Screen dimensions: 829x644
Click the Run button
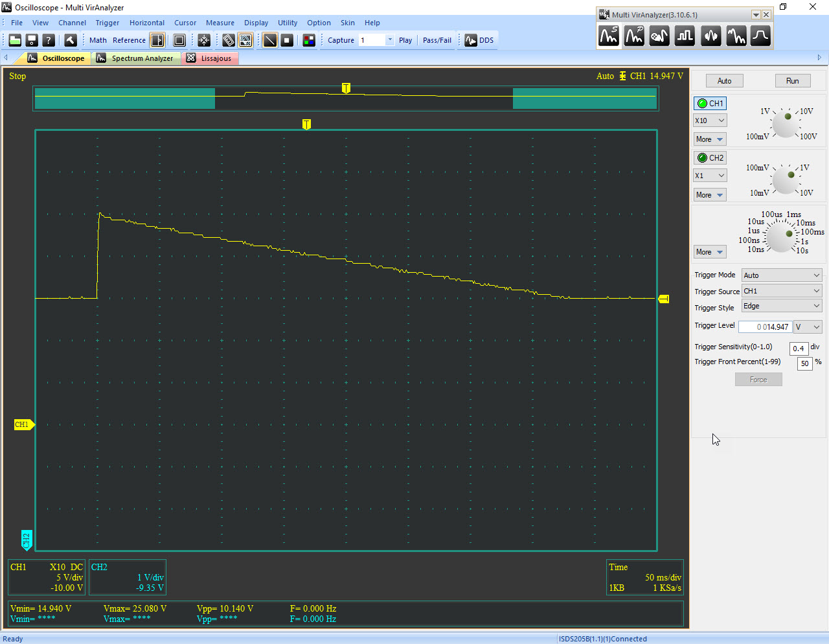pyautogui.click(x=793, y=81)
